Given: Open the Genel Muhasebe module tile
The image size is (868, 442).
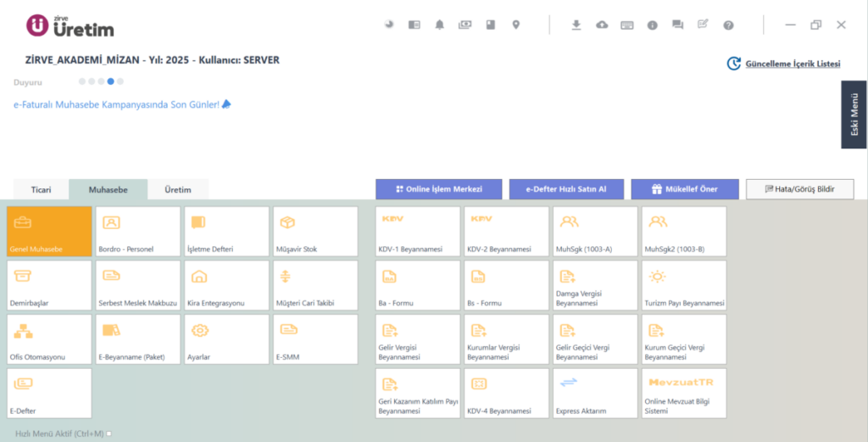Looking at the screenshot, I should [x=49, y=232].
